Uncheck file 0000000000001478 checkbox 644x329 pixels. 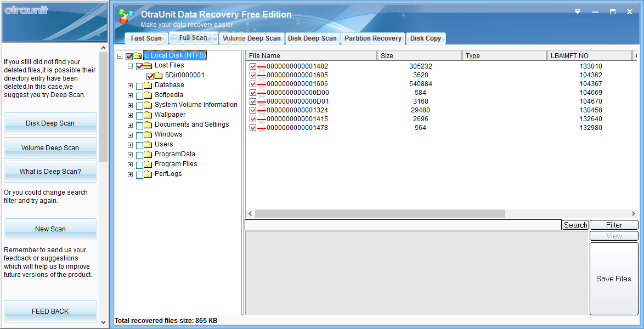[x=253, y=128]
